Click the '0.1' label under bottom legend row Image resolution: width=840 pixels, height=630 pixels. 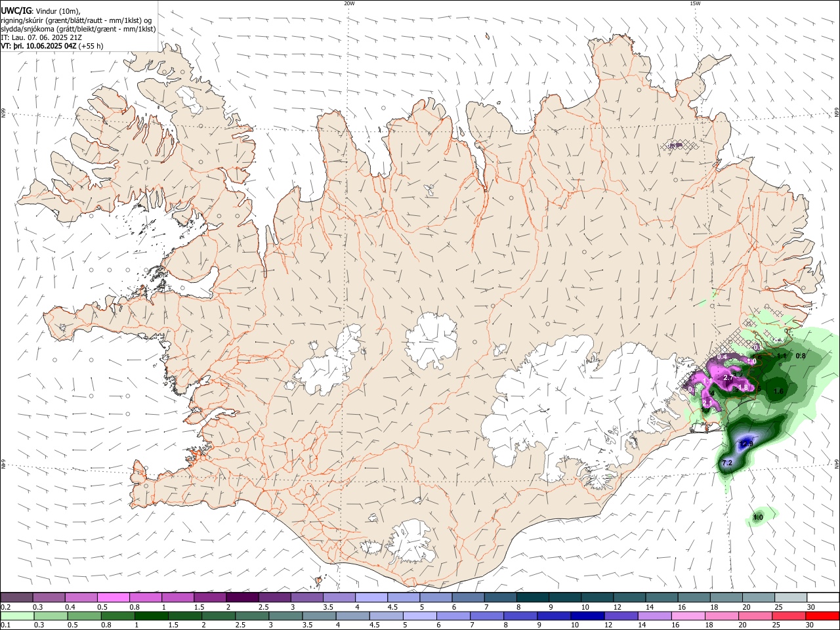(x=5, y=625)
